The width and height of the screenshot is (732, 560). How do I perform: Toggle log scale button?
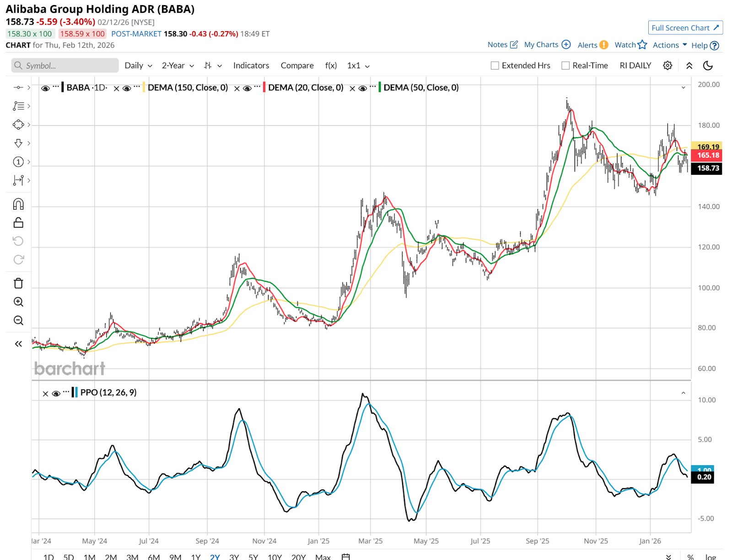(x=710, y=557)
